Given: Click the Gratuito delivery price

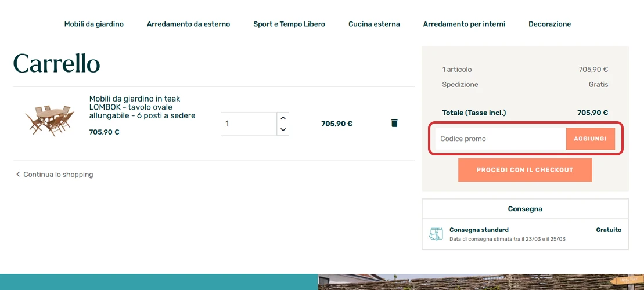Looking at the screenshot, I should pyautogui.click(x=609, y=230).
